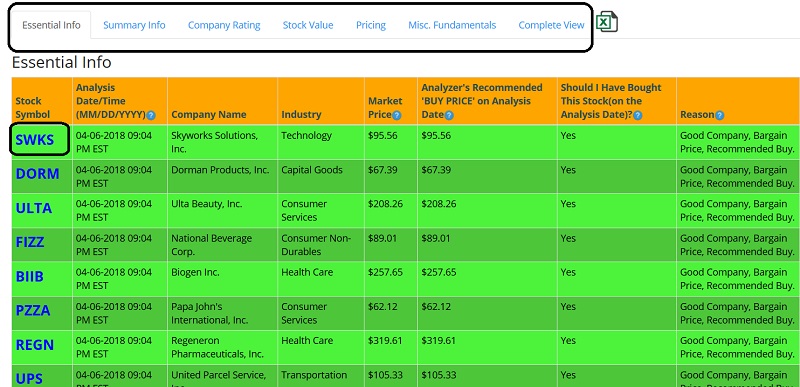Open the Company Rating tab

pyautogui.click(x=224, y=25)
